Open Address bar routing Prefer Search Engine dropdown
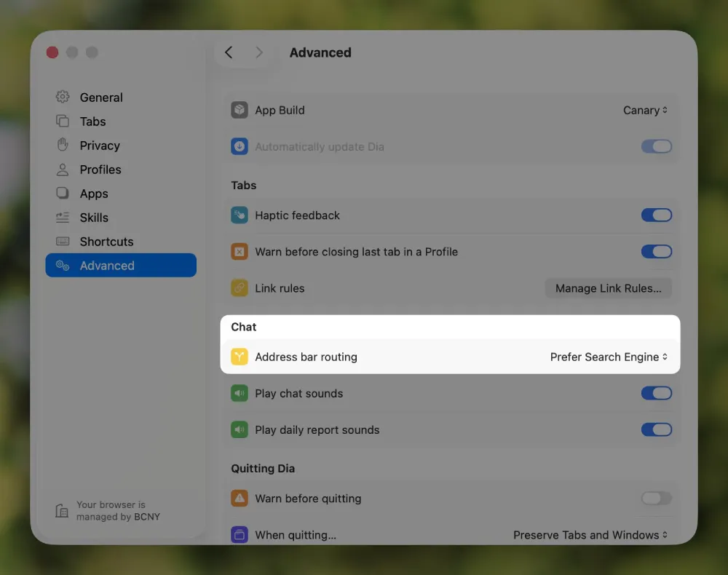This screenshot has height=575, width=728. [609, 357]
